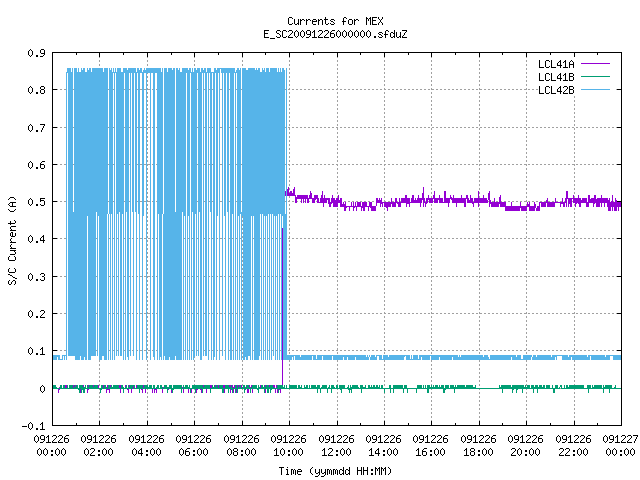Click the 091226 02:00 time tick label
Screen dimensions: 640x480
pos(98,446)
